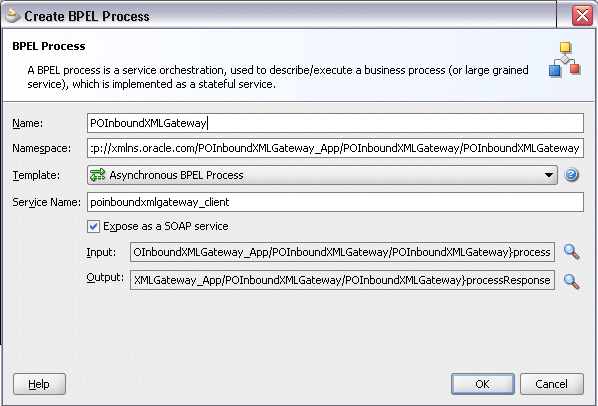Screen dimensions: 598x406
Task: Click the Name field containing POInboundXMLGateway
Action: [x=335, y=123]
